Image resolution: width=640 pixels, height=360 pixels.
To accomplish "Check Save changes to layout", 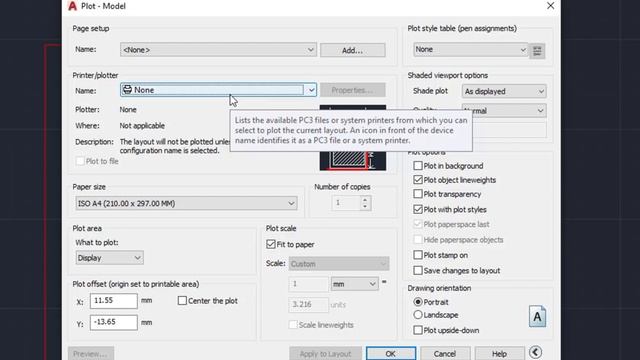I will [x=418, y=271].
